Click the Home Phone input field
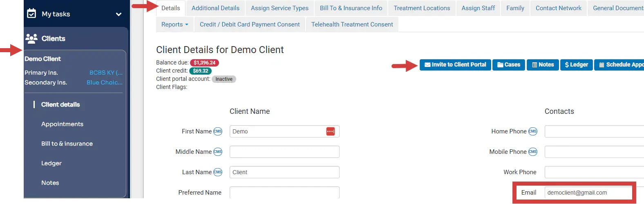644x204 pixels. pos(594,131)
